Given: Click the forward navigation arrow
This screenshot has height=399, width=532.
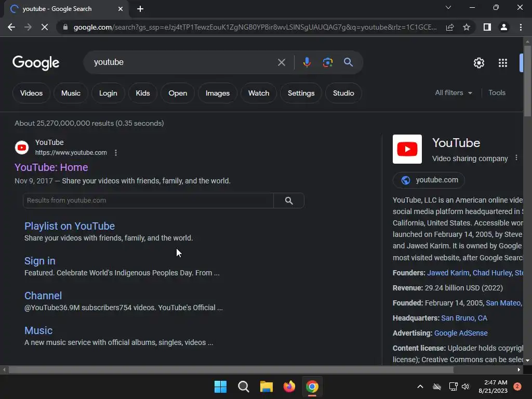Looking at the screenshot, I should coord(28,27).
